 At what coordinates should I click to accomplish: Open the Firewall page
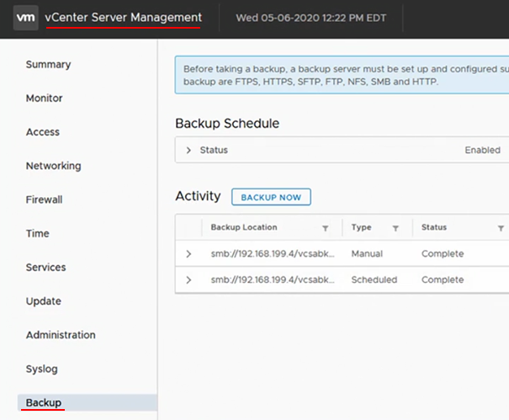point(44,199)
